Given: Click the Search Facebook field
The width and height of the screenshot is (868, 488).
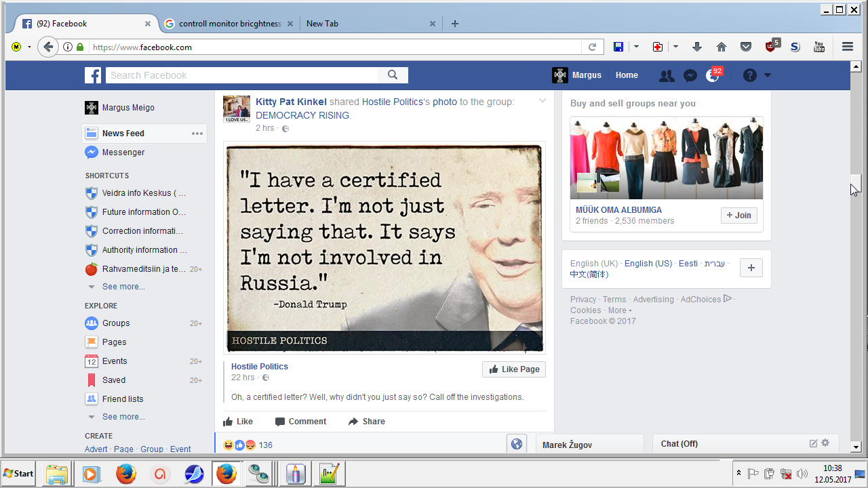Looking at the screenshot, I should pyautogui.click(x=241, y=75).
